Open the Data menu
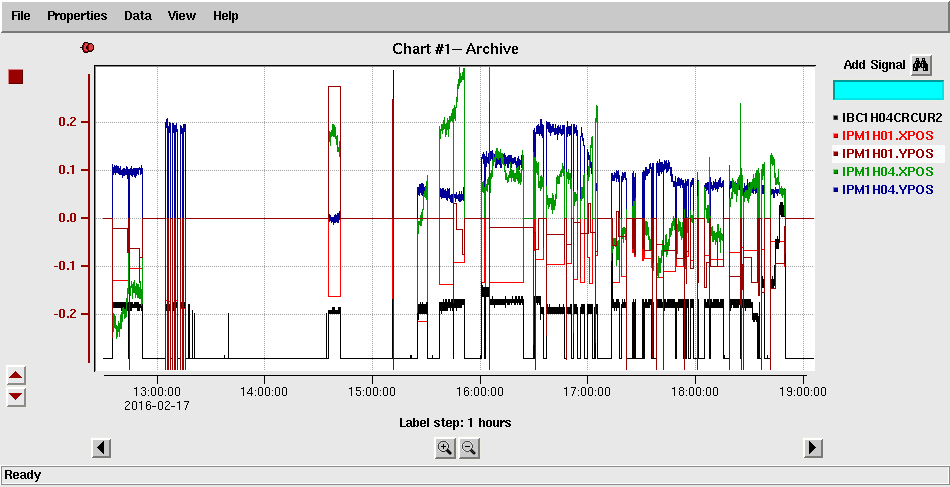The width and height of the screenshot is (950, 487). coord(138,16)
